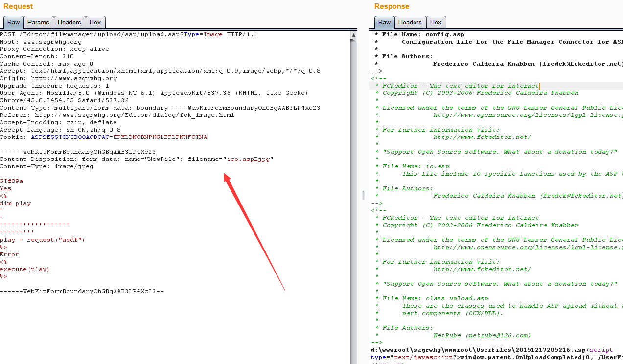Click the Content-Type: multipart/form-data header

pyautogui.click(x=160, y=108)
